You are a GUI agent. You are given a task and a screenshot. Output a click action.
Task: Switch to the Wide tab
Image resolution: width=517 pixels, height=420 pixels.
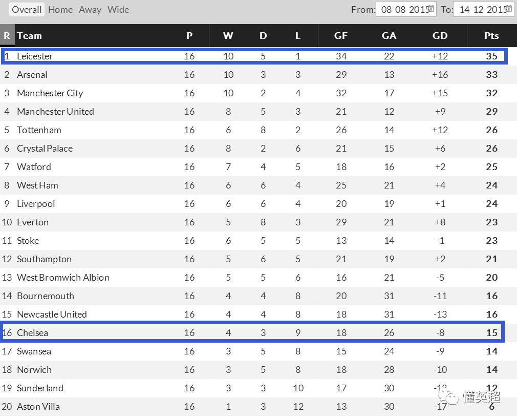(118, 10)
